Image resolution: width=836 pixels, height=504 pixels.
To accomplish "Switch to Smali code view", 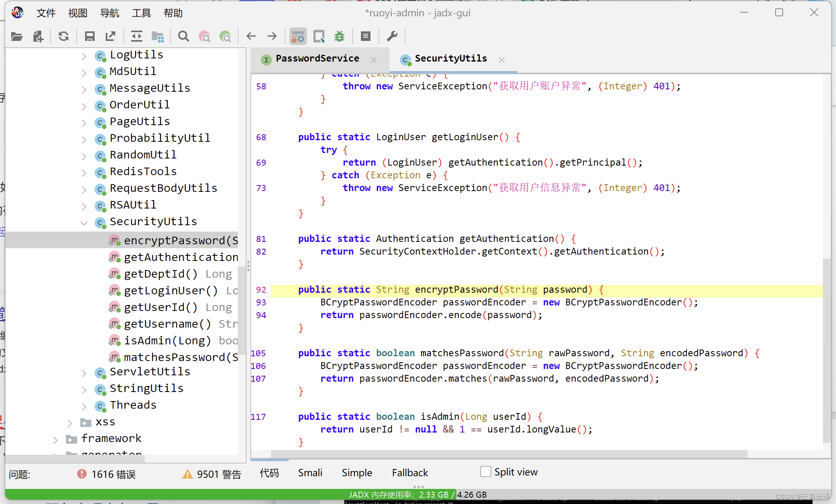I will (x=310, y=473).
